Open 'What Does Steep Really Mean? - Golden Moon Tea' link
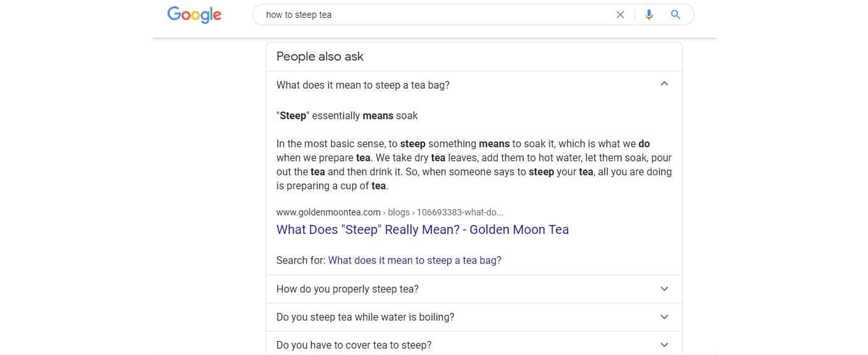 pyautogui.click(x=423, y=229)
